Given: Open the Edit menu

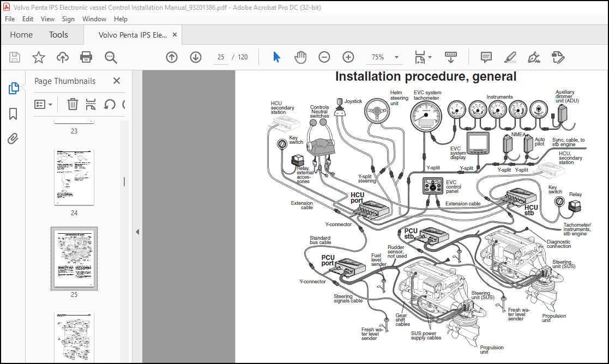Looking at the screenshot, I should [28, 19].
